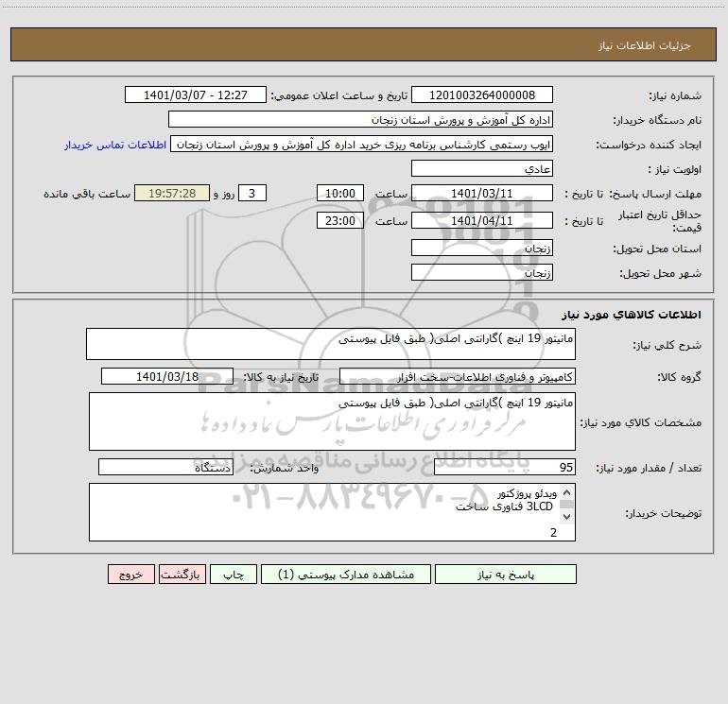Click unit field showing دستگاه
728x704 pixels.
(x=165, y=467)
